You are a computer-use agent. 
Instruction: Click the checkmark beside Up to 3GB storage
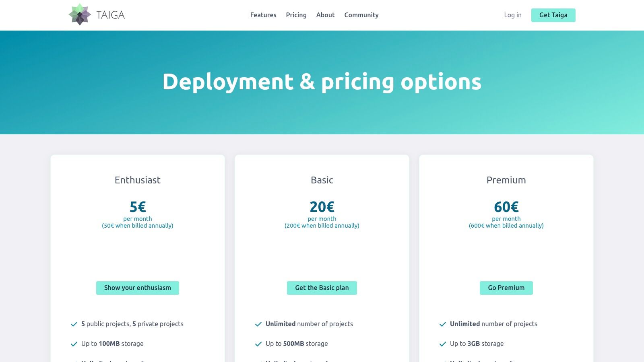(443, 344)
